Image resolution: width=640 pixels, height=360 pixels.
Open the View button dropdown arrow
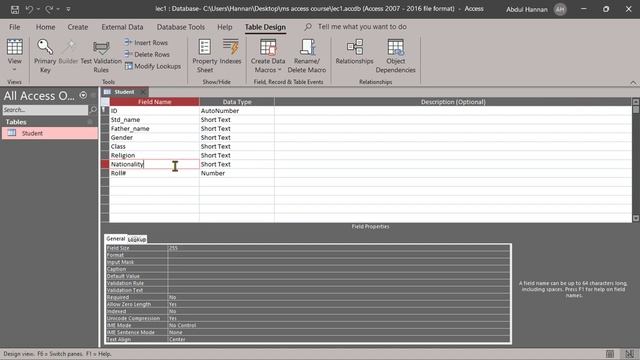click(x=14, y=70)
